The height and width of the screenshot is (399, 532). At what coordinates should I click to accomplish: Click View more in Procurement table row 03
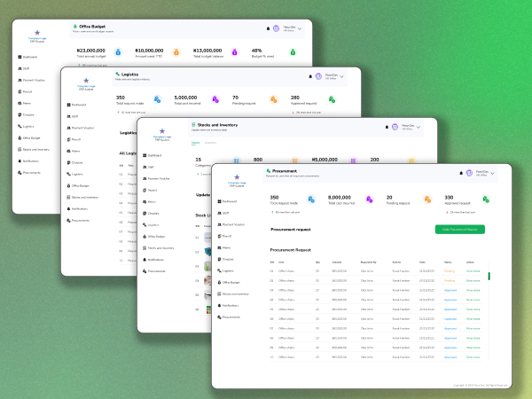473,290
